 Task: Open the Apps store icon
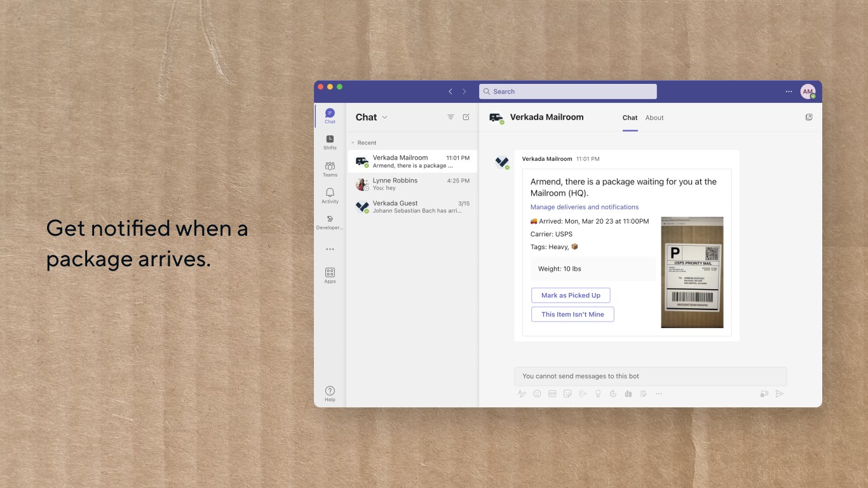[x=330, y=275]
